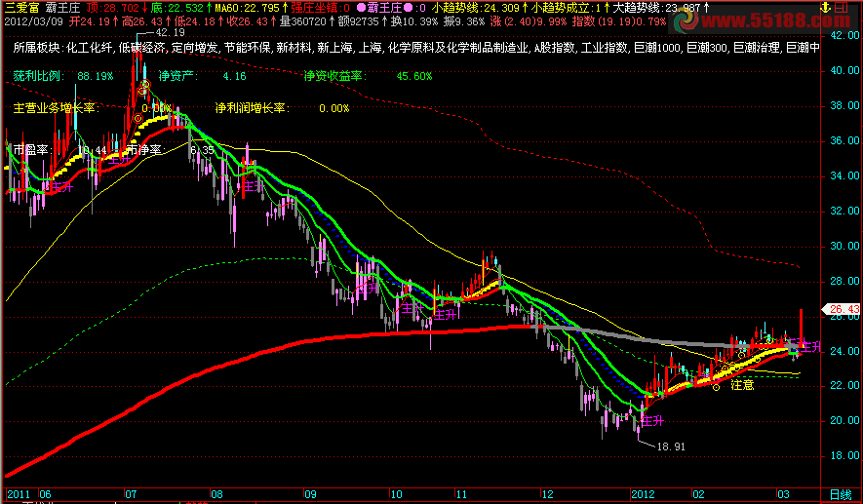Select the 2012 marker on the time axis
863x504 pixels.
tap(643, 493)
